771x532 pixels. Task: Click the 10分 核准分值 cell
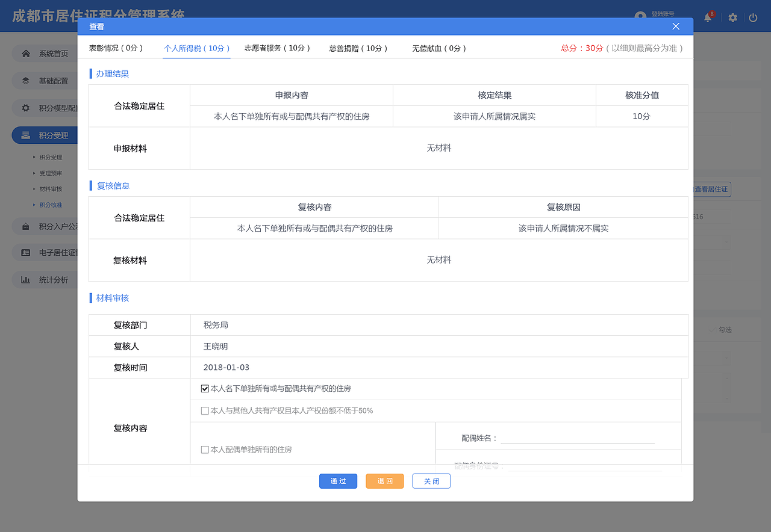coord(641,117)
